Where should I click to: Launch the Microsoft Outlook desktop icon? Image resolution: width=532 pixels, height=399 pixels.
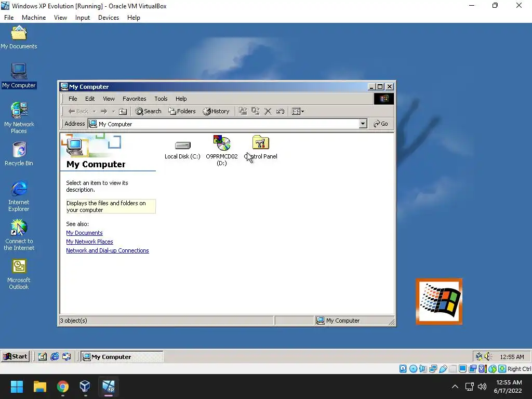[x=19, y=274]
